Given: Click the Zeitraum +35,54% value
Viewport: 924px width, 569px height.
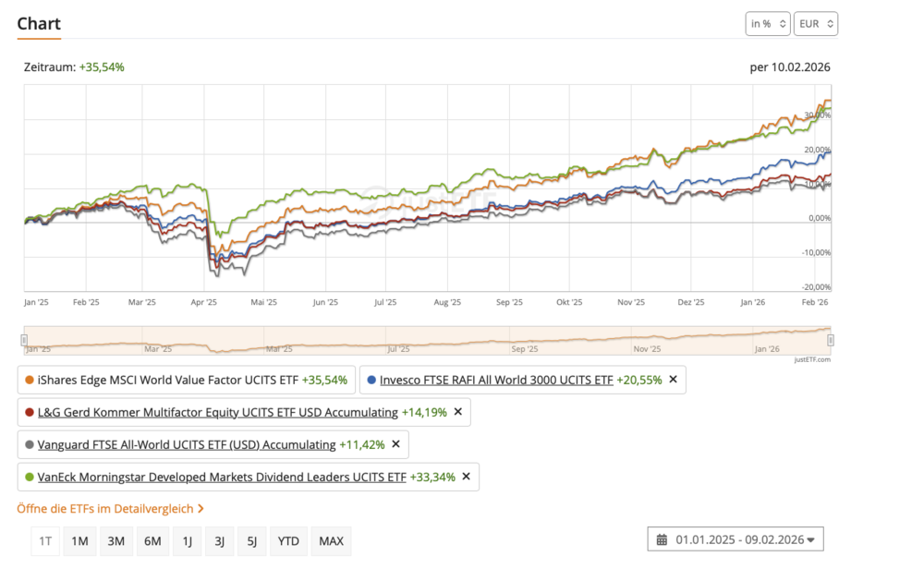Looking at the screenshot, I should (x=102, y=67).
